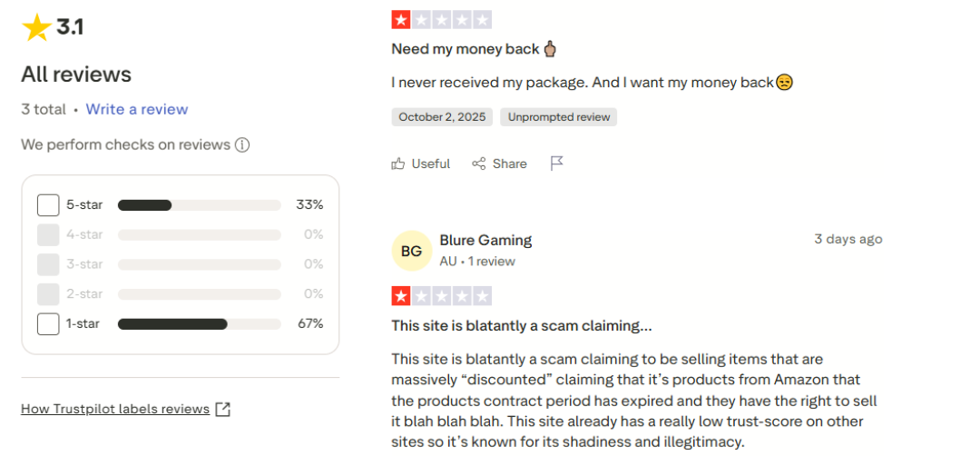This screenshot has width=980, height=456.
Task: Click the Blure Gaming reviewer name
Action: click(485, 241)
